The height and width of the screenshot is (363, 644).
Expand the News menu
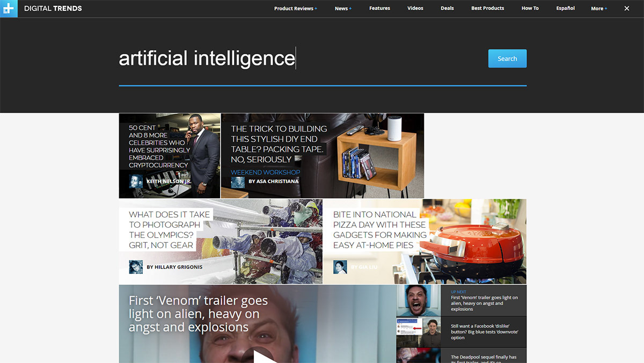click(343, 9)
